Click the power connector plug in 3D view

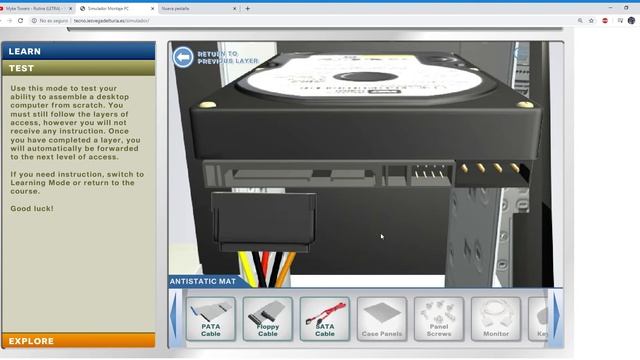(264, 222)
